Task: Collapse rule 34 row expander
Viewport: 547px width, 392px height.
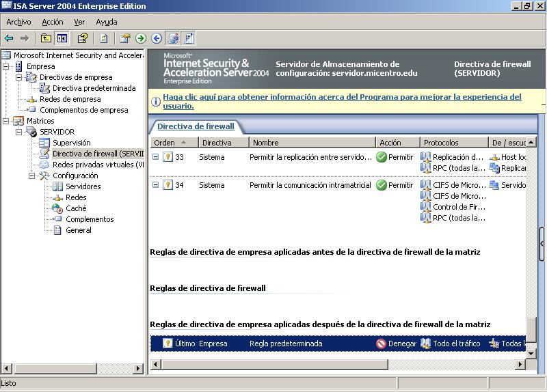Action: click(155, 185)
